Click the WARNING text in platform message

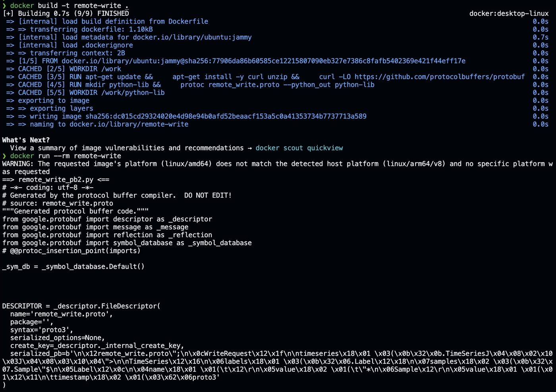[18, 164]
